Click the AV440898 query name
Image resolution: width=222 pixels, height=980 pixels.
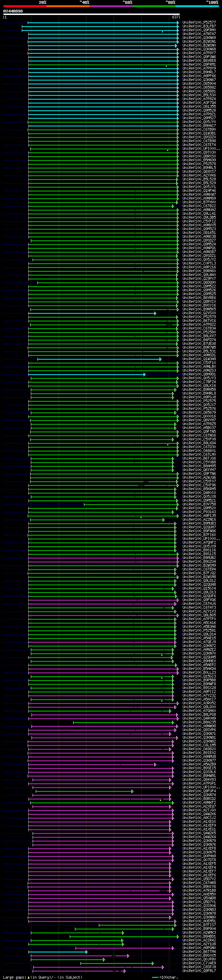click(13, 11)
